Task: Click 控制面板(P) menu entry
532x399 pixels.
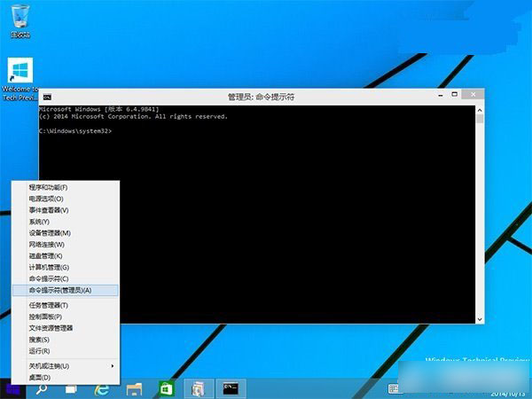Action: [45, 317]
